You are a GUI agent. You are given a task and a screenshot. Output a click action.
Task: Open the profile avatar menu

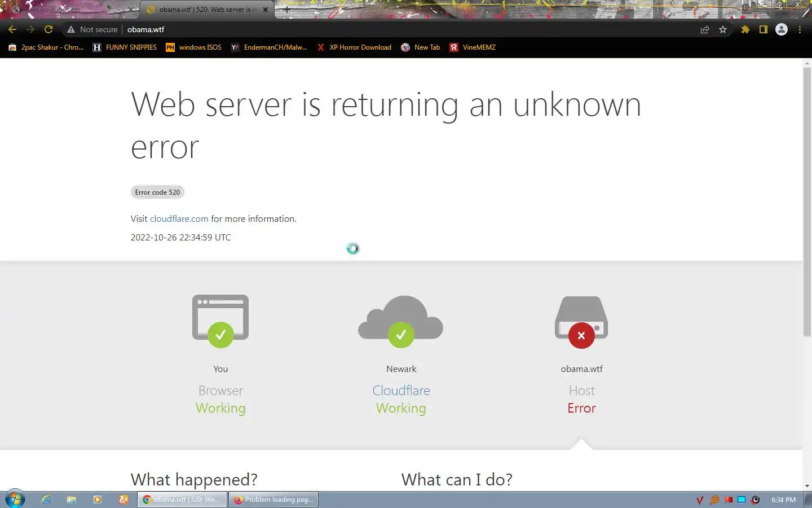pos(782,29)
